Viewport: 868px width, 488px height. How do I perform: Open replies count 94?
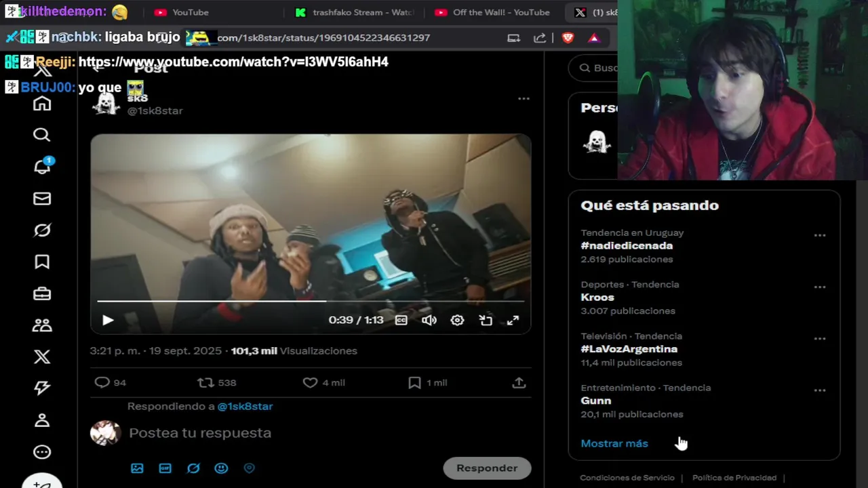point(111,383)
